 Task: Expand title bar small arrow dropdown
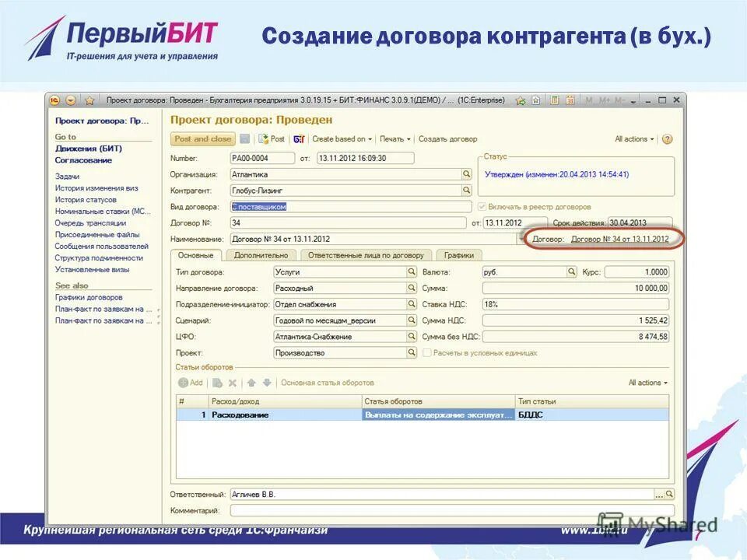633,101
